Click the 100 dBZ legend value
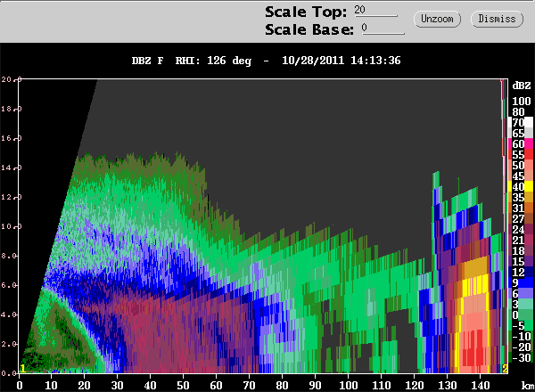The height and width of the screenshot is (392, 535). pos(522,102)
